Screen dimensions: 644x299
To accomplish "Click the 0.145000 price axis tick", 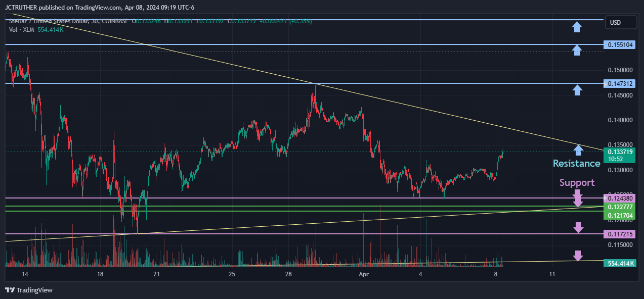I will [620, 95].
